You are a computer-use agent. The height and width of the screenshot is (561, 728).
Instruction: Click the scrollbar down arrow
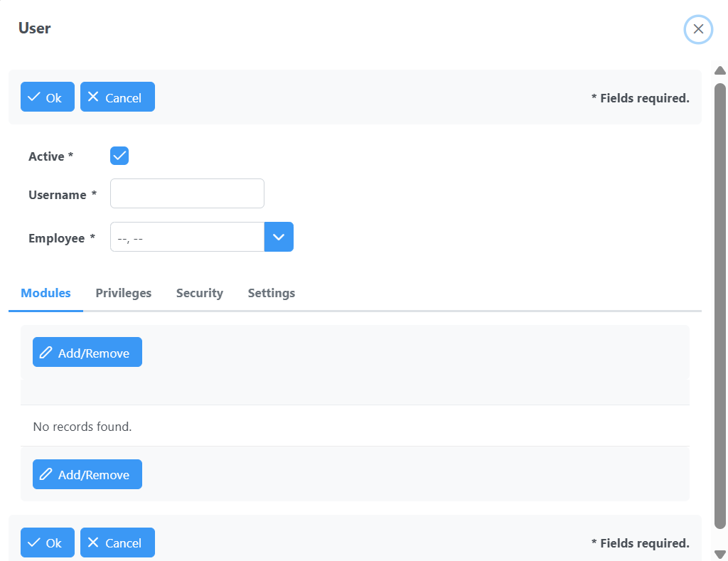pyautogui.click(x=719, y=553)
